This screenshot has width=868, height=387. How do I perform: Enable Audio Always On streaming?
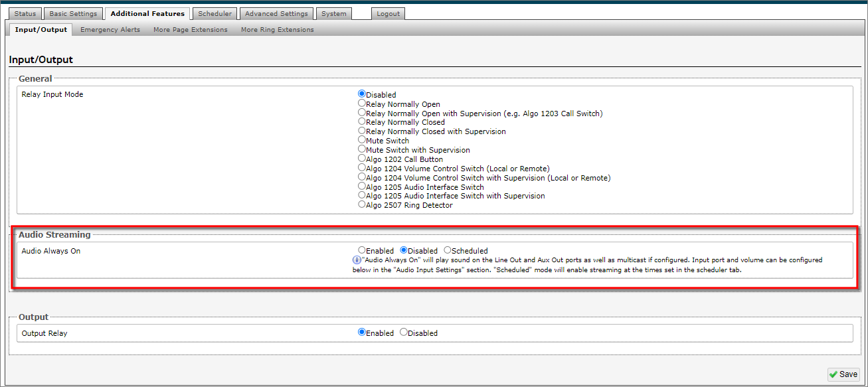(x=362, y=250)
